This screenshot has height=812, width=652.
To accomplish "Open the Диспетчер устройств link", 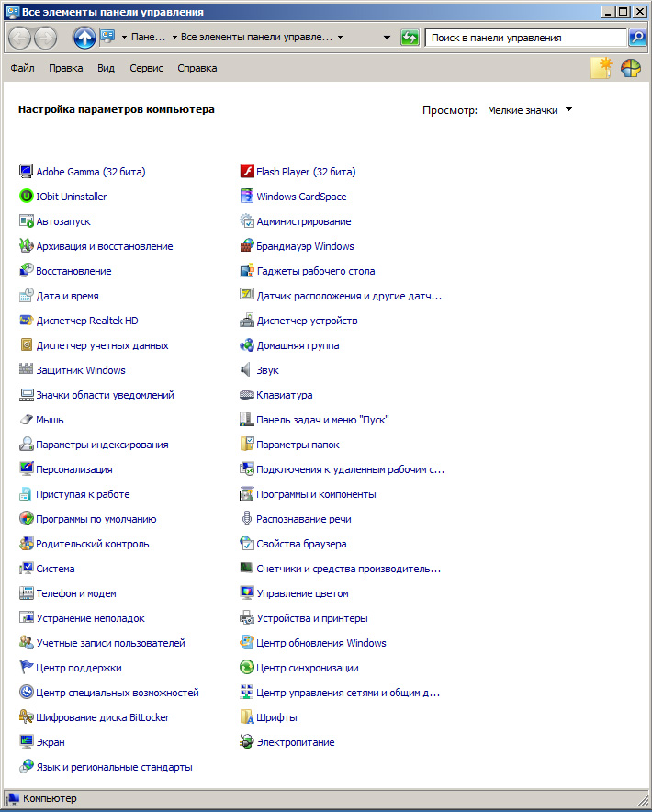I will click(x=307, y=321).
